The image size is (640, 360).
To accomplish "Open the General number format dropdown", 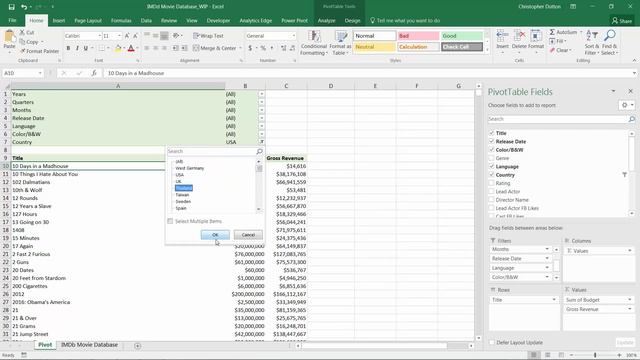I will click(x=293, y=36).
